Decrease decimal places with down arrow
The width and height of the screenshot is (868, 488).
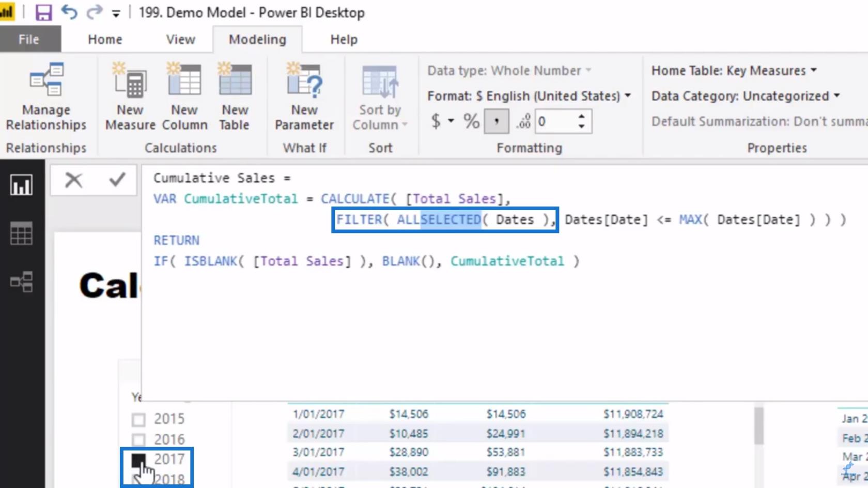tap(582, 127)
